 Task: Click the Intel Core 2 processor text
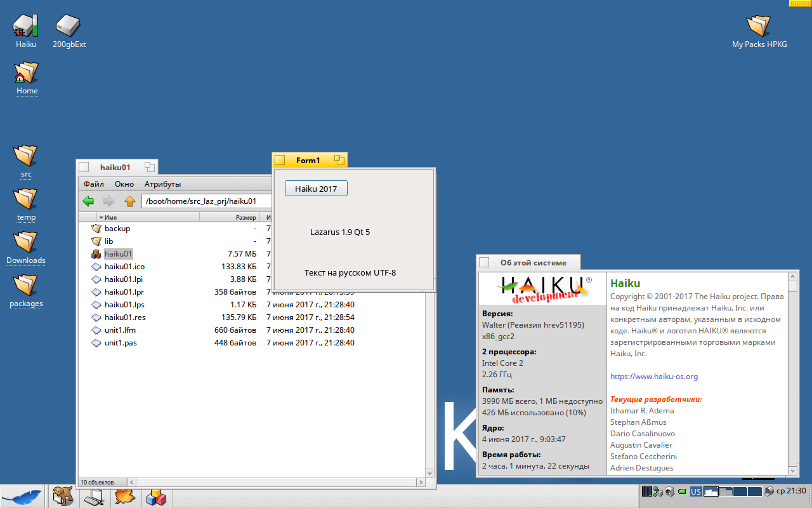pyautogui.click(x=502, y=363)
